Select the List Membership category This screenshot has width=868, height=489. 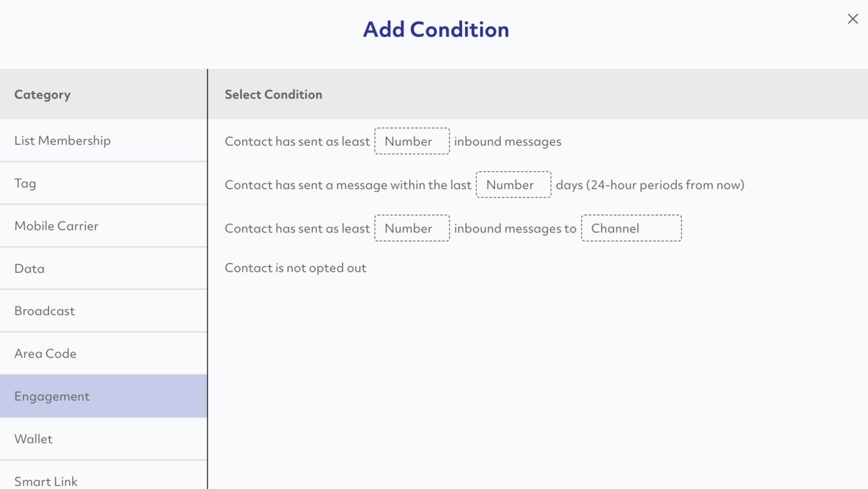pyautogui.click(x=103, y=141)
